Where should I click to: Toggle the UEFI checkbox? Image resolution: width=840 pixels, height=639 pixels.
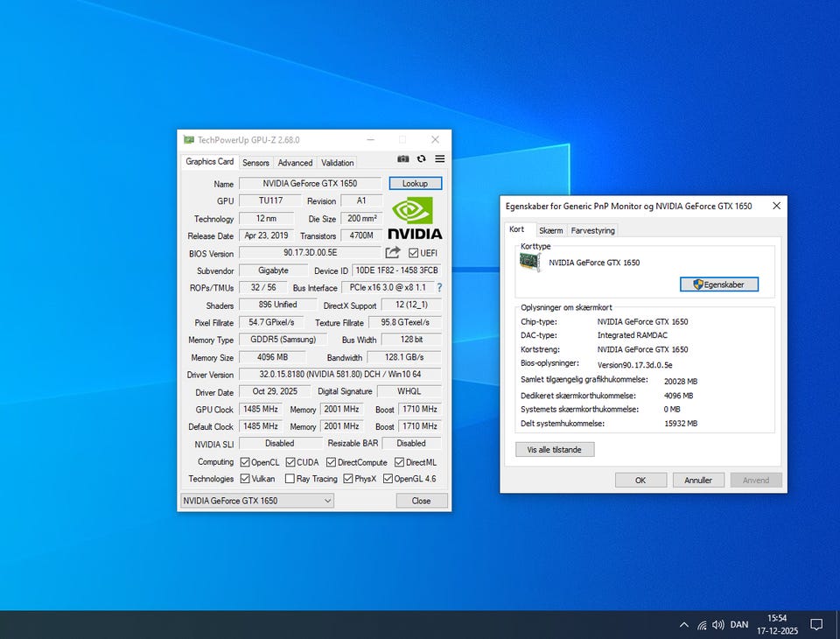(x=414, y=254)
